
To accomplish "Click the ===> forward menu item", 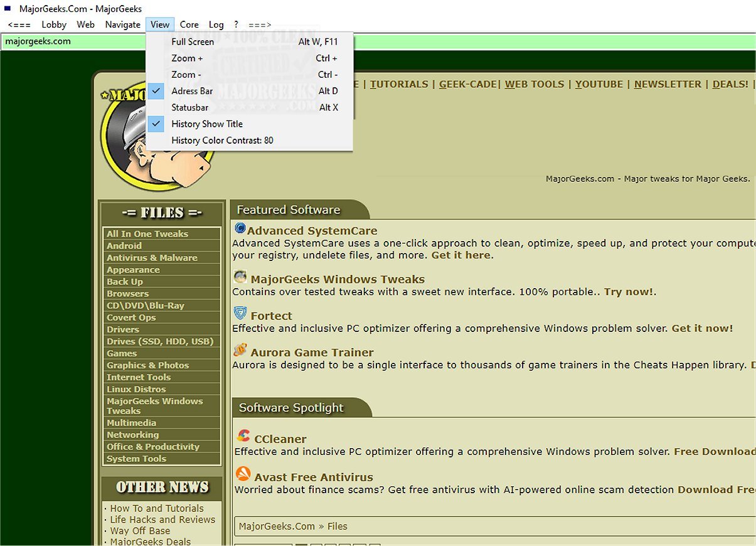I will pyautogui.click(x=260, y=24).
